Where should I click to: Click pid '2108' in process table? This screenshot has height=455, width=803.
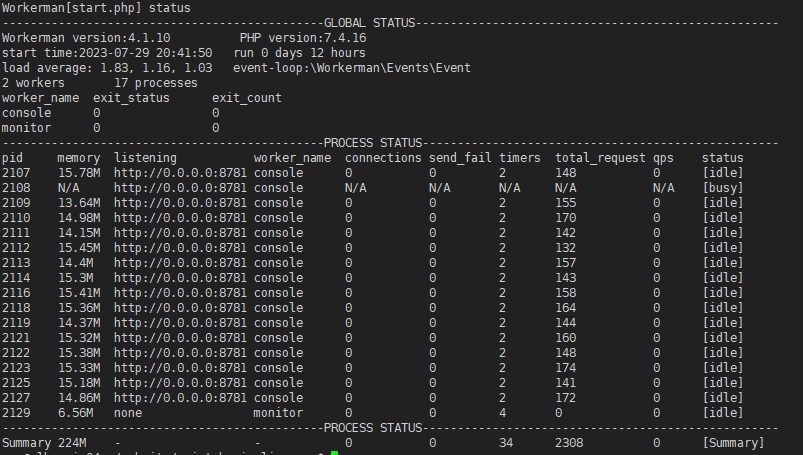pos(16,188)
